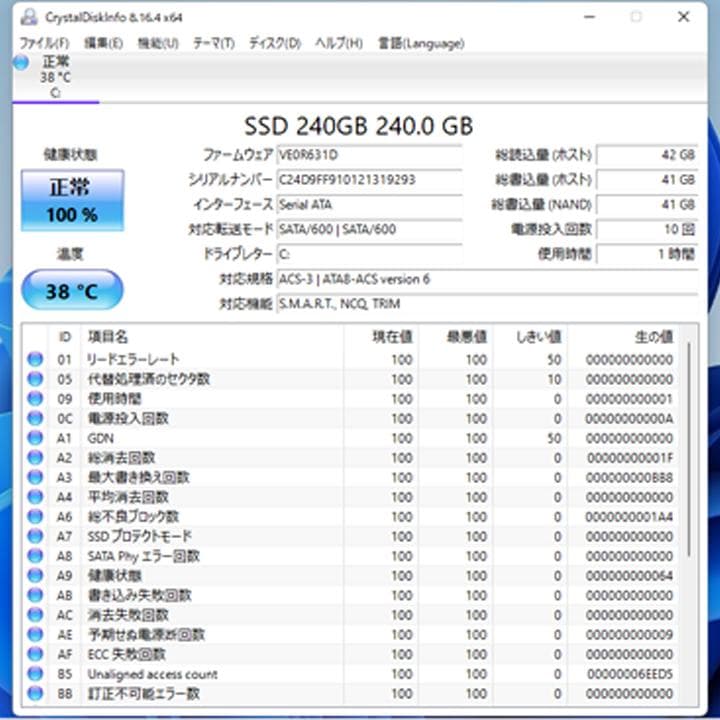Click the status orb for row A6 総不良ブロック数

[x=35, y=517]
